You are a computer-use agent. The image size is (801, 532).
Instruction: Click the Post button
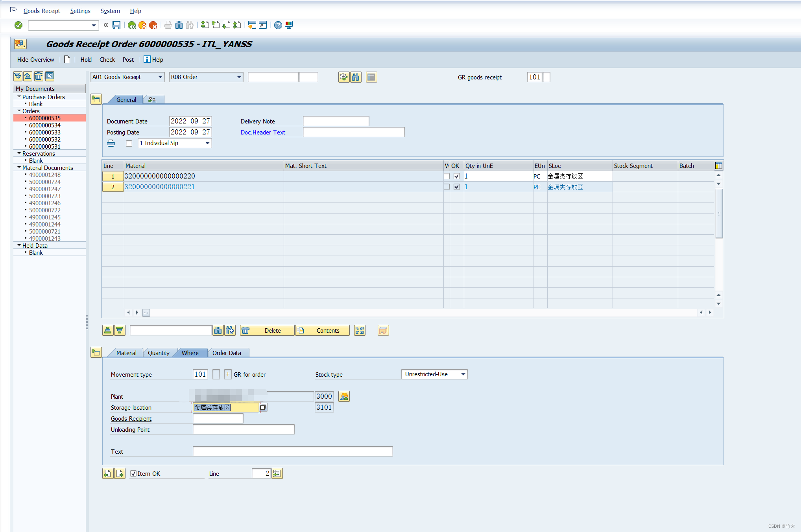coord(128,60)
